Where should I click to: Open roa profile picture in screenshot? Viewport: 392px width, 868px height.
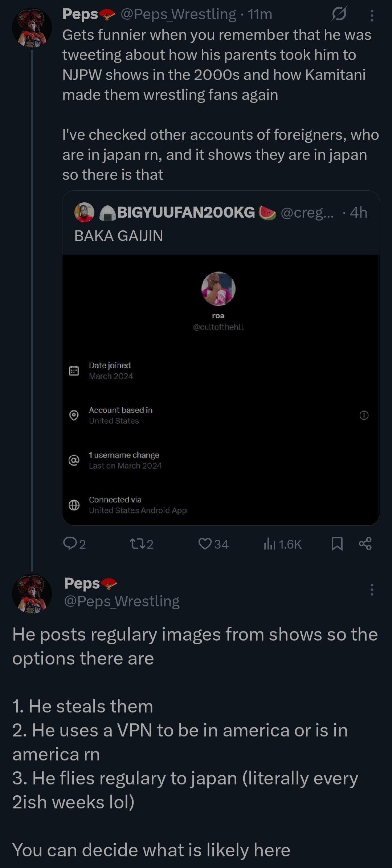218,289
